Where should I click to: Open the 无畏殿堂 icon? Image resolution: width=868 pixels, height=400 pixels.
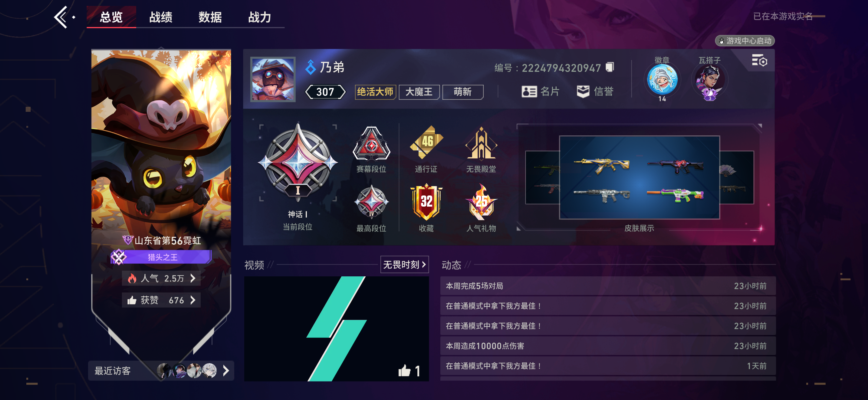pyautogui.click(x=481, y=143)
